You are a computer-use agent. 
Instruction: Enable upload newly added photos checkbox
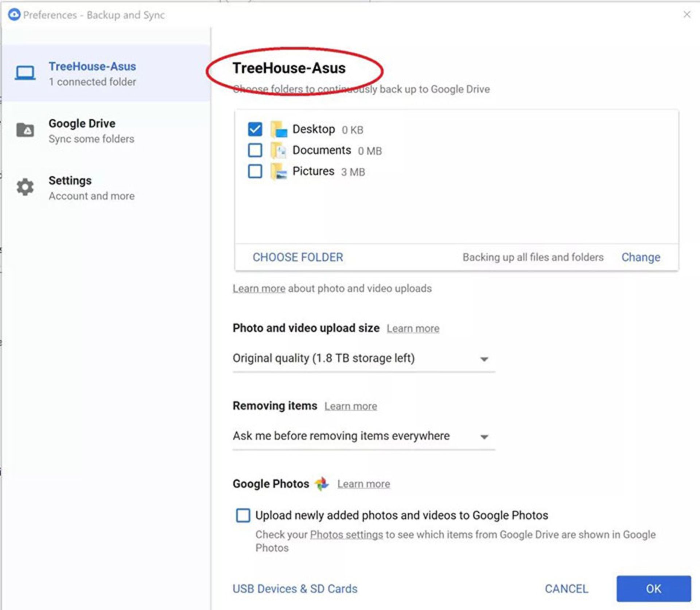[x=243, y=515]
